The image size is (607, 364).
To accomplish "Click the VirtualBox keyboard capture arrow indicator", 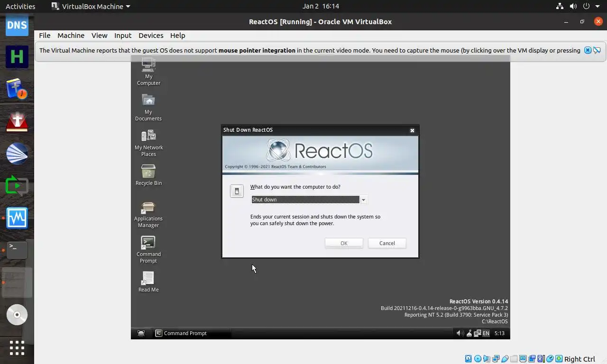I will pyautogui.click(x=559, y=359).
